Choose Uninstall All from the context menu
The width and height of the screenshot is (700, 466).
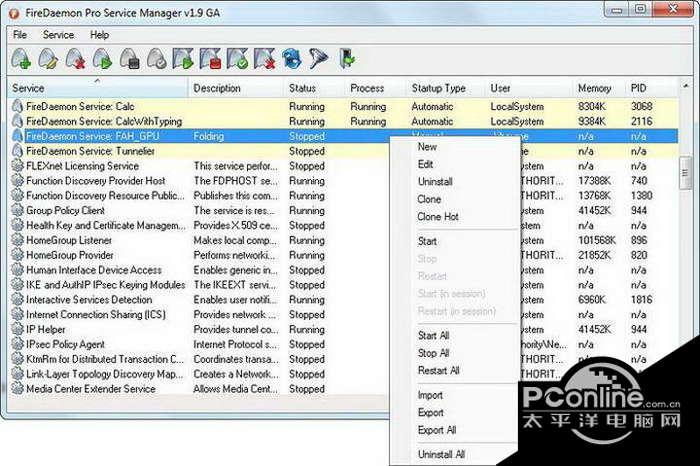point(442,454)
